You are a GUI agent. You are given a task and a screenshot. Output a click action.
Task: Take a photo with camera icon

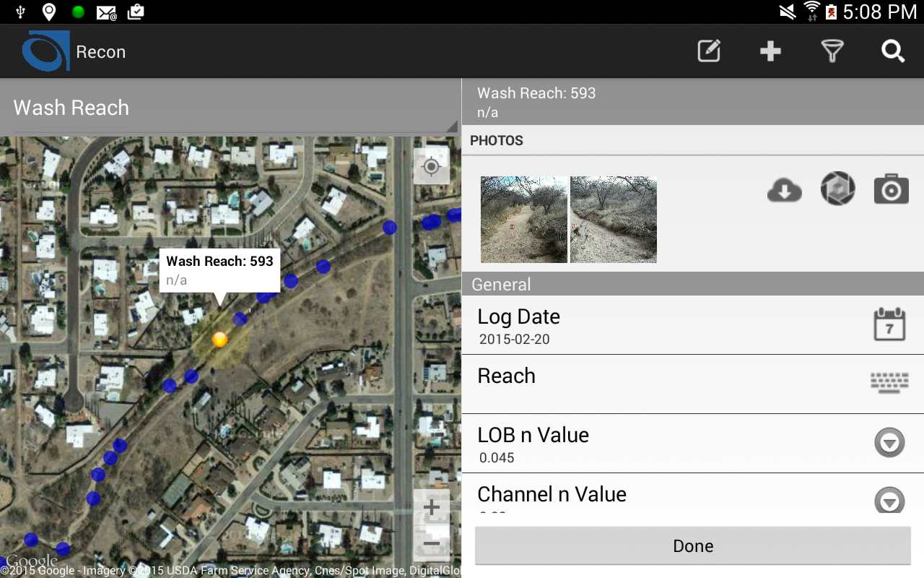click(x=892, y=189)
